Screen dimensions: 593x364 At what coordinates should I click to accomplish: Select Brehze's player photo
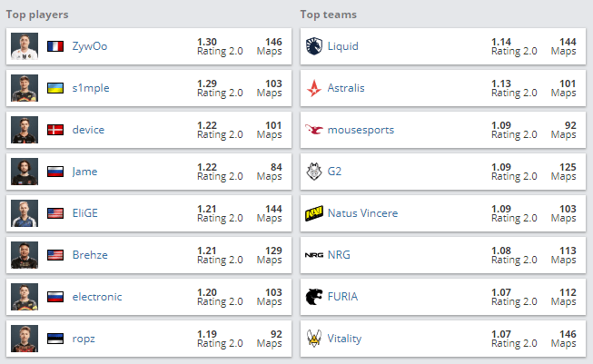point(25,255)
